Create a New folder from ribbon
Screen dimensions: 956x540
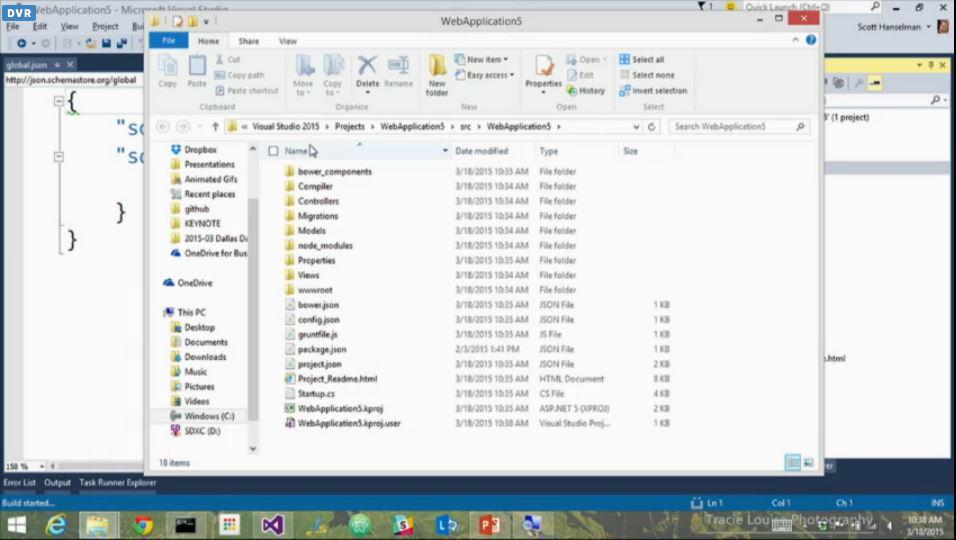pos(437,75)
